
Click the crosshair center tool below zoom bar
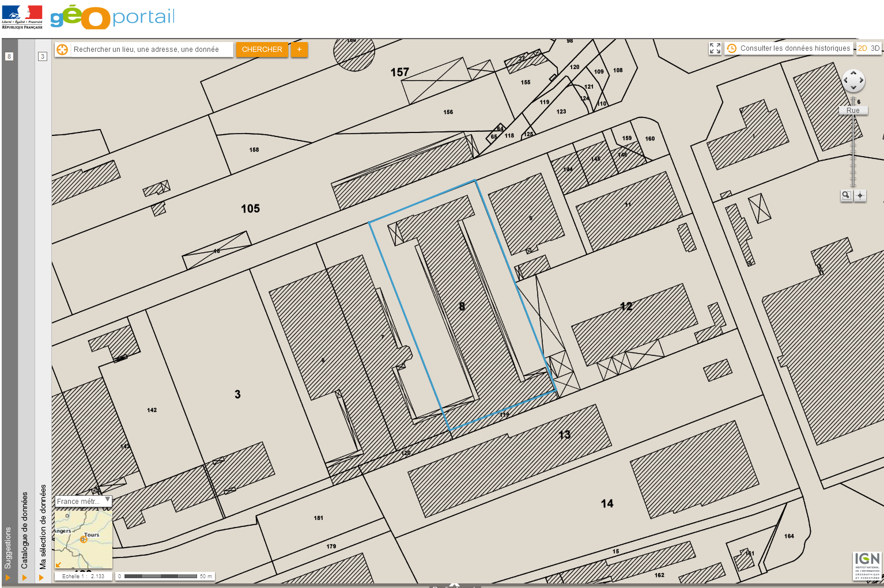[860, 195]
